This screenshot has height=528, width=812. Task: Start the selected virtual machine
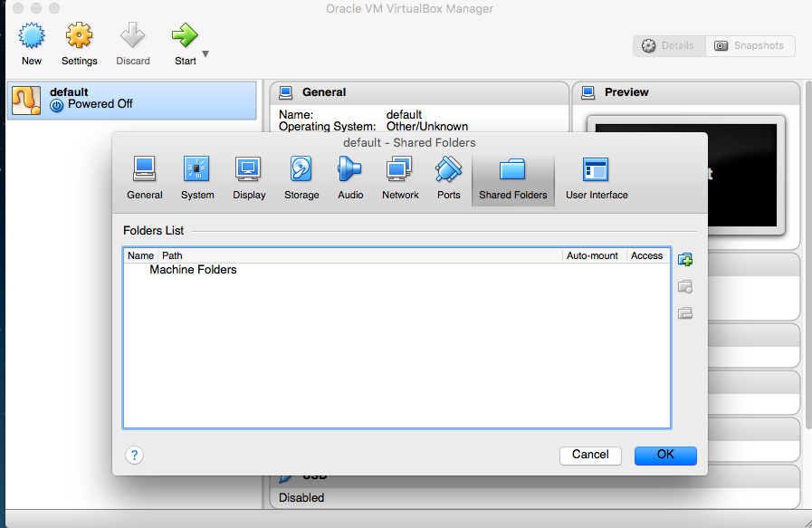click(185, 44)
